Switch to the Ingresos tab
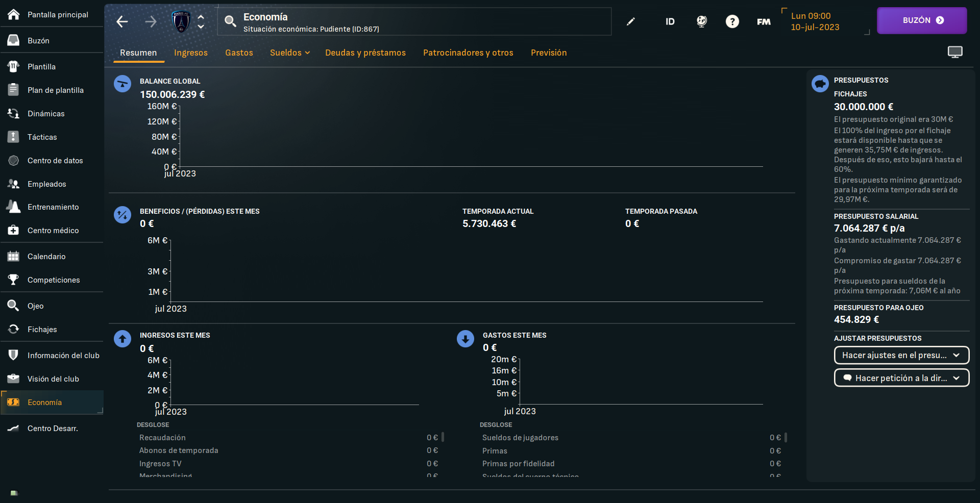 [191, 53]
